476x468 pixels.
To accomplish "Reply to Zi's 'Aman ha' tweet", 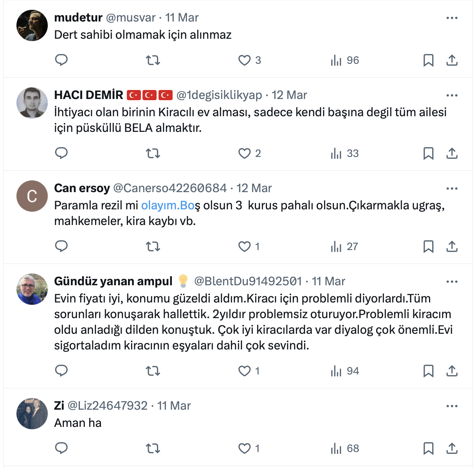I will click(x=61, y=448).
